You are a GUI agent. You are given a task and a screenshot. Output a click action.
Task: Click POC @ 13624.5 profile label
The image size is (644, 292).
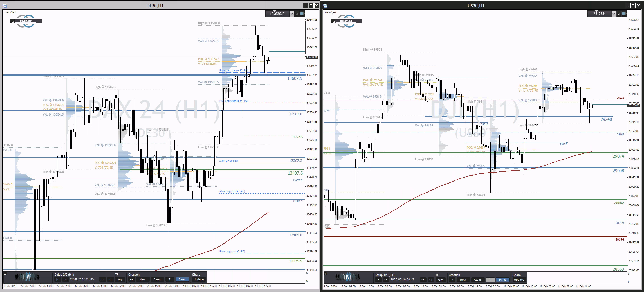pyautogui.click(x=208, y=59)
